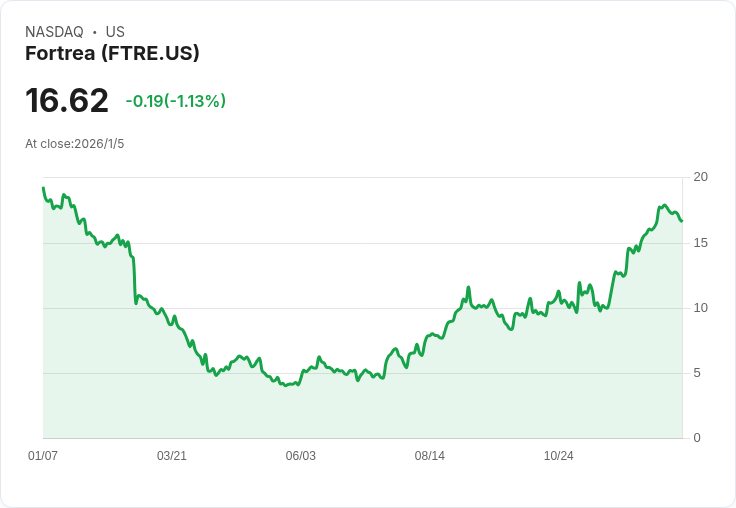The height and width of the screenshot is (508, 736).
Task: Click the chart line's rightmost end point
Action: tap(682, 221)
